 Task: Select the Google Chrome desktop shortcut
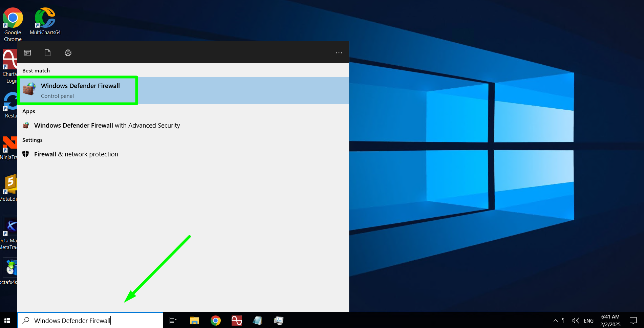[x=13, y=24]
